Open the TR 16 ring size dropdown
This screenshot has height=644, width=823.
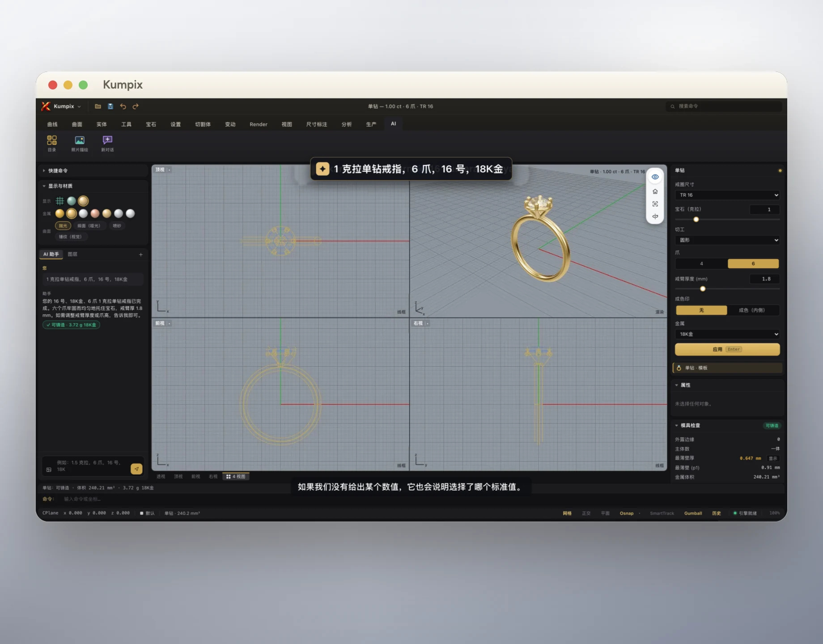[x=727, y=195]
